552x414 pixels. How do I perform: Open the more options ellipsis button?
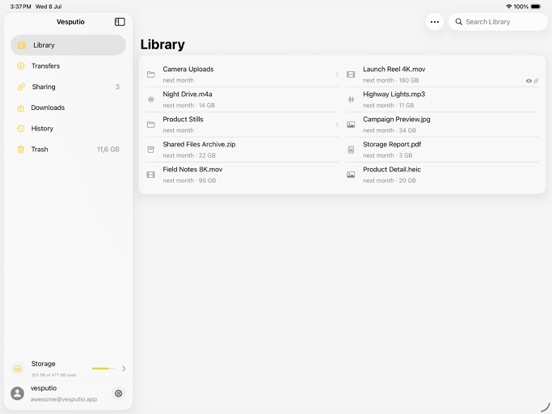click(x=435, y=22)
